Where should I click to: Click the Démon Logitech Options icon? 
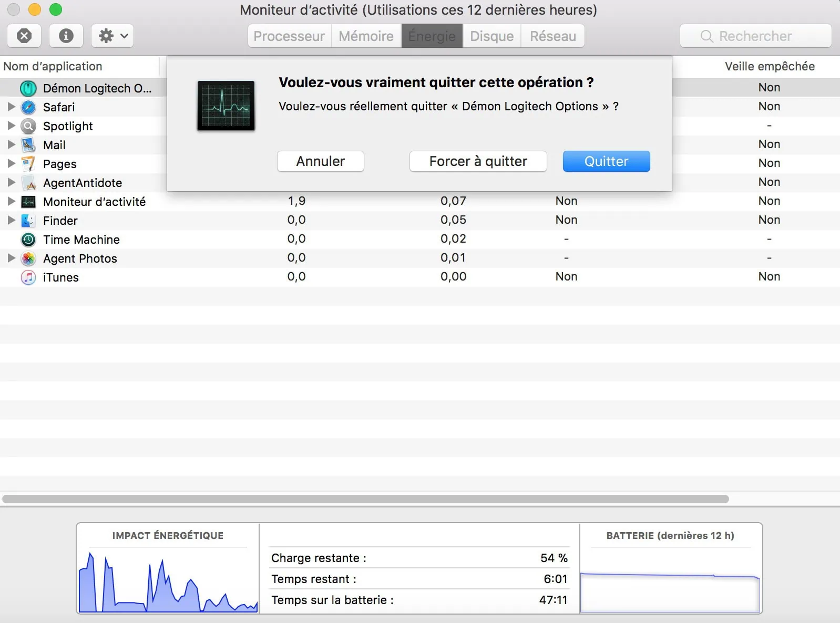pos(28,88)
